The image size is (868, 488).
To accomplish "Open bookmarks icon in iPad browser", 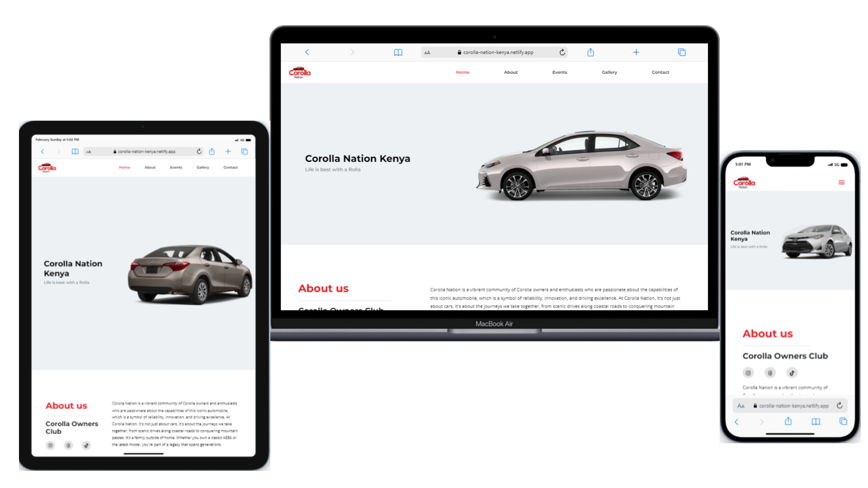I will (x=75, y=151).
